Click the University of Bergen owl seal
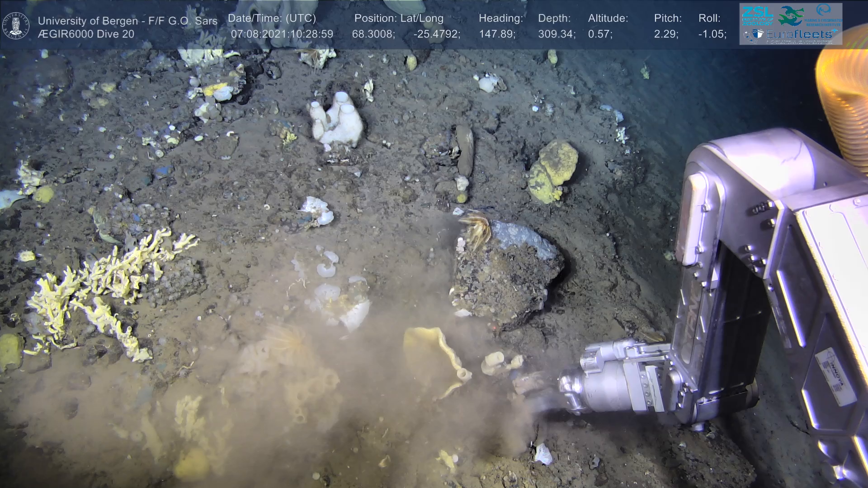Screen dimensions: 868x488 (x=16, y=25)
